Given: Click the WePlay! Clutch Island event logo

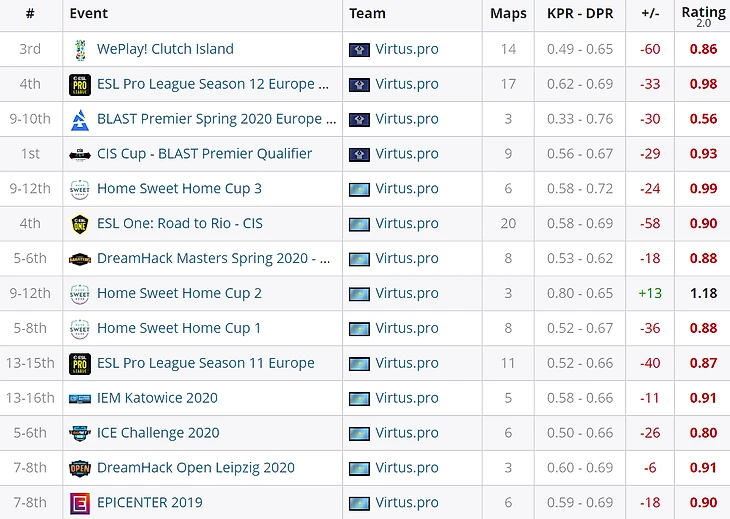Looking at the screenshot, I should [x=80, y=49].
